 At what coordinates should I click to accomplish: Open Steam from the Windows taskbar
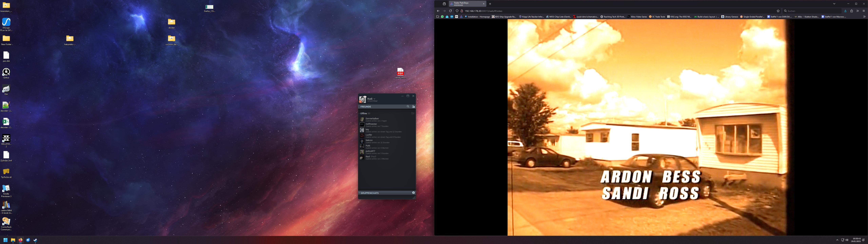(35, 240)
